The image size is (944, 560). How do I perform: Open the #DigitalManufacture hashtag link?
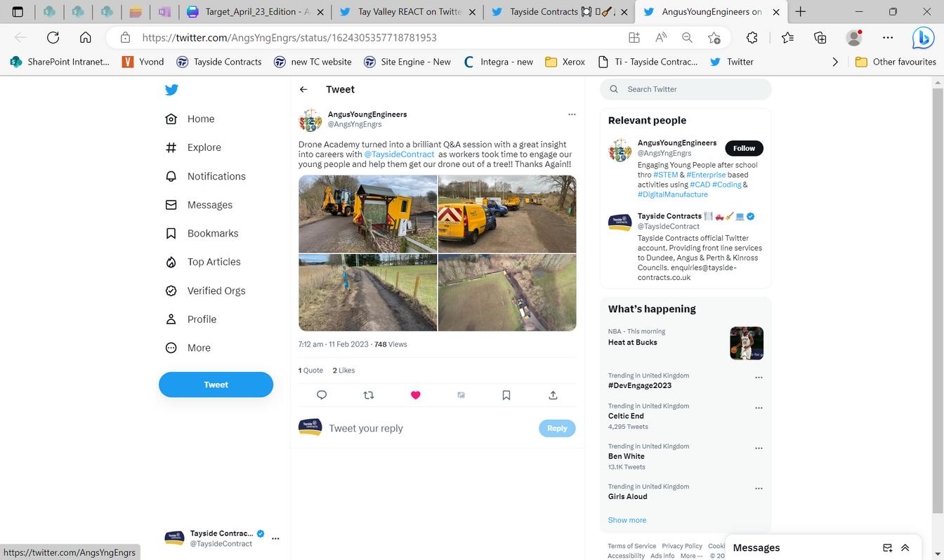point(672,194)
